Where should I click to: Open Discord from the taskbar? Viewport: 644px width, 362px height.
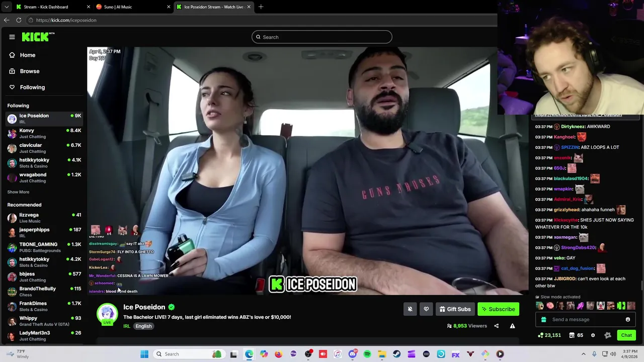pyautogui.click(x=352, y=354)
